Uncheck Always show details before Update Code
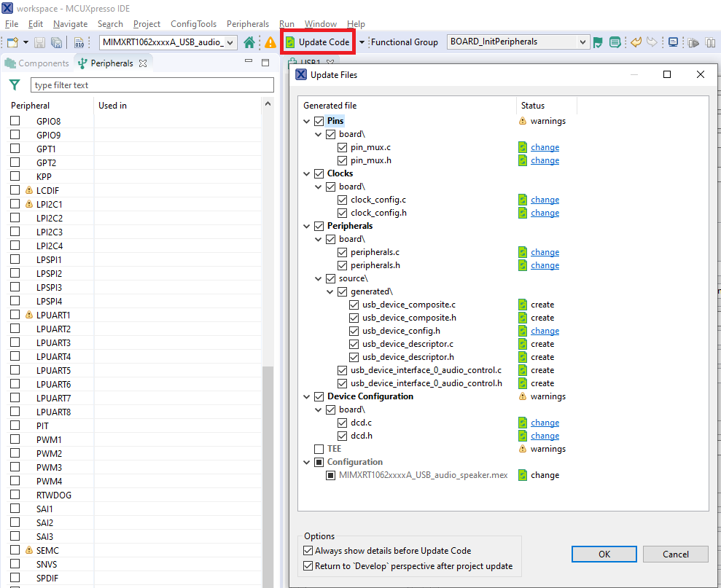This screenshot has height=588, width=721. pyautogui.click(x=308, y=550)
